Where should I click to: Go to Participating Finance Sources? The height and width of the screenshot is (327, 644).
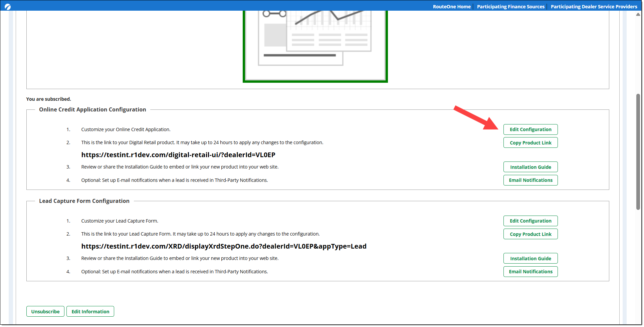(510, 7)
